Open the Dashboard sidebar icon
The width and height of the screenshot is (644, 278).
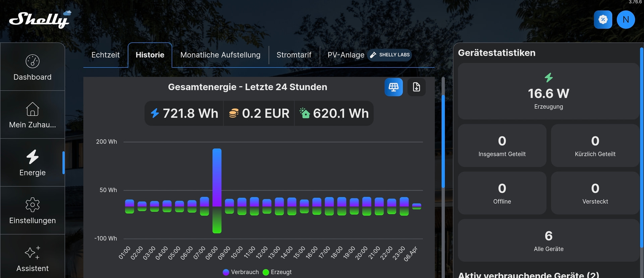(33, 61)
